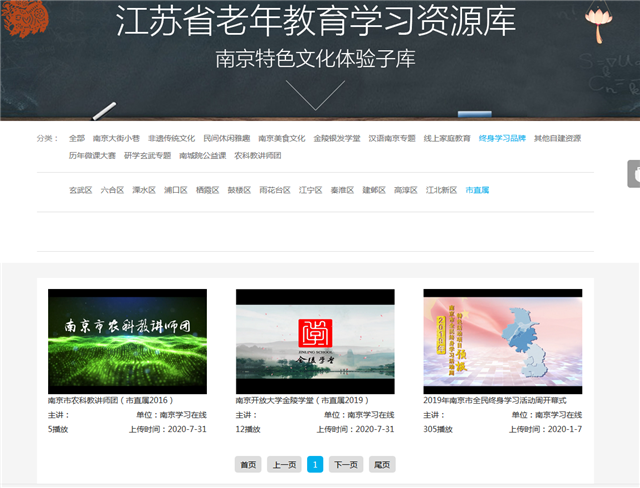
Task: Select the 市直属 district filter
Action: [477, 190]
